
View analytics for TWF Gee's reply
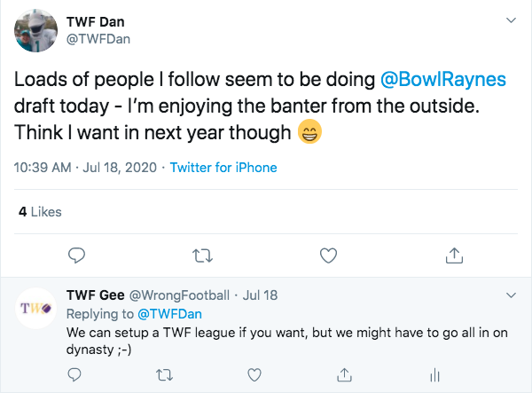click(x=434, y=375)
